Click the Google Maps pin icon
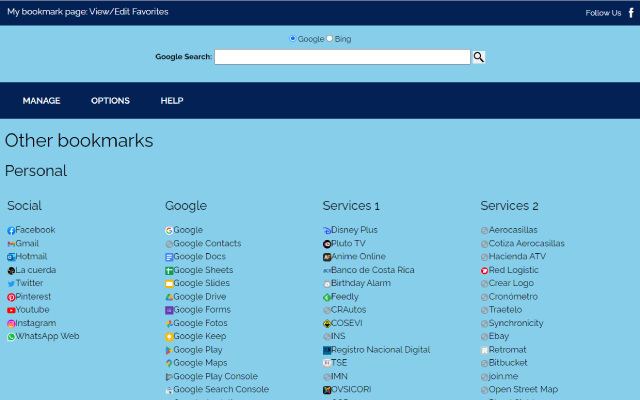Viewport: 640px width, 400px height. pyautogui.click(x=169, y=363)
